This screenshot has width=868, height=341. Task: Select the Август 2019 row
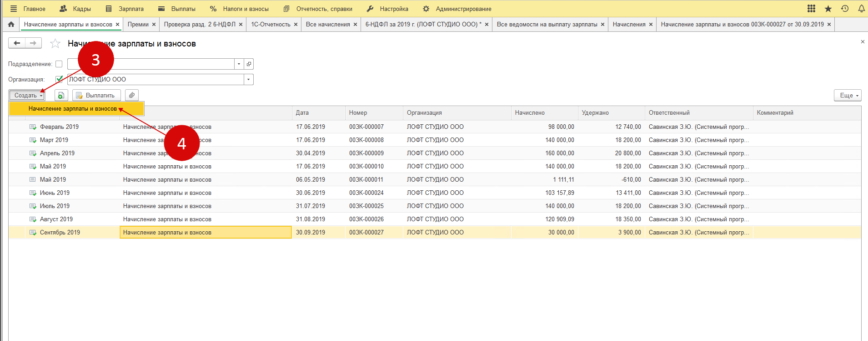[435, 219]
